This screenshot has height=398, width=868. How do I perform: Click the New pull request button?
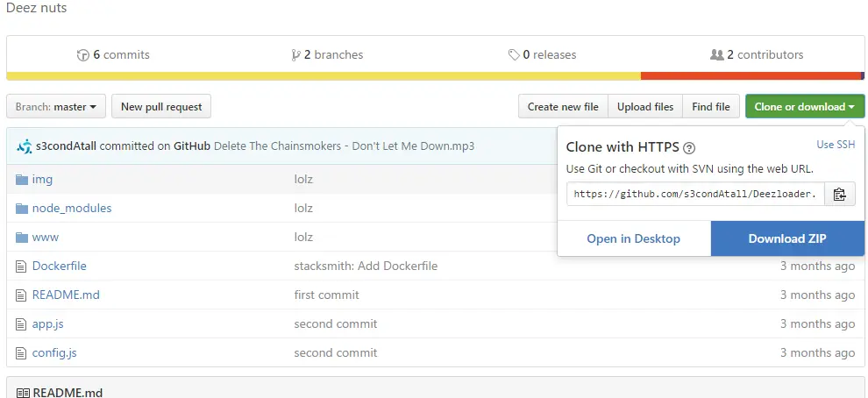[x=161, y=107]
